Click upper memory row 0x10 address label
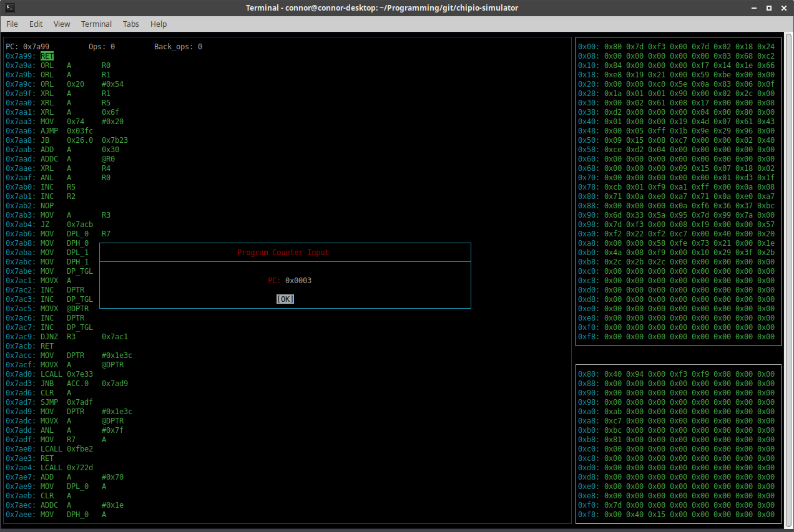The width and height of the screenshot is (794, 532). point(589,65)
